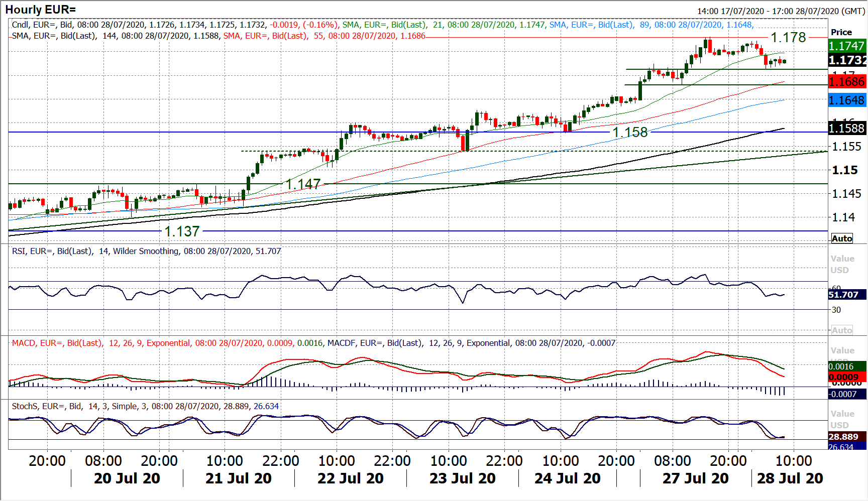
Task: Click the 1.137 support level label
Action: (x=182, y=231)
